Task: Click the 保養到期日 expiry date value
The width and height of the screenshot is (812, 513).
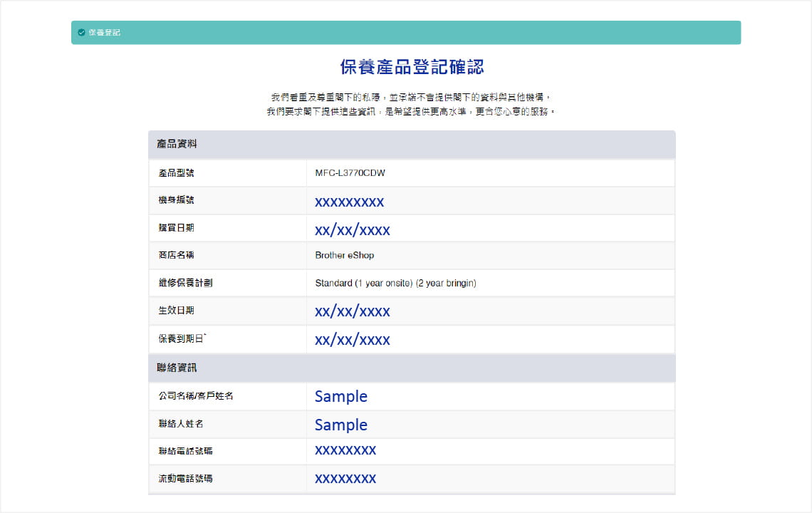Action: point(352,340)
